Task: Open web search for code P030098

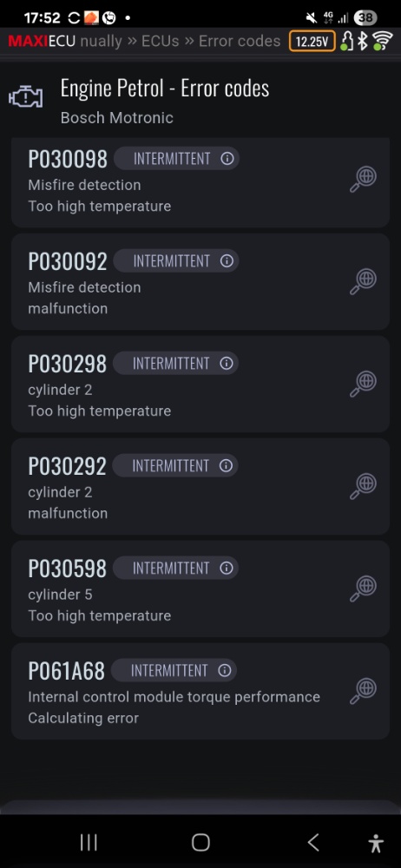Action: pyautogui.click(x=364, y=180)
